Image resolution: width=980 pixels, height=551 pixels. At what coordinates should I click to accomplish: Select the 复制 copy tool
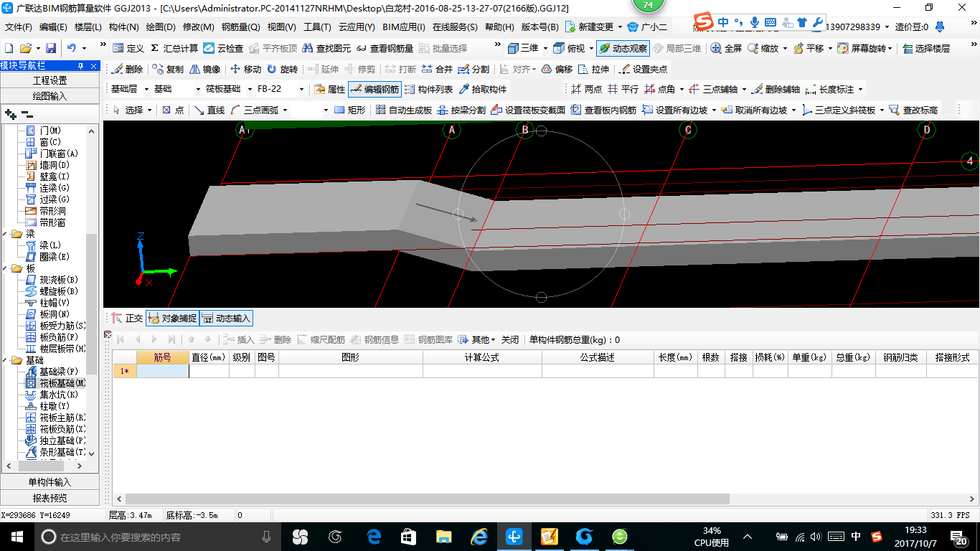click(x=168, y=69)
